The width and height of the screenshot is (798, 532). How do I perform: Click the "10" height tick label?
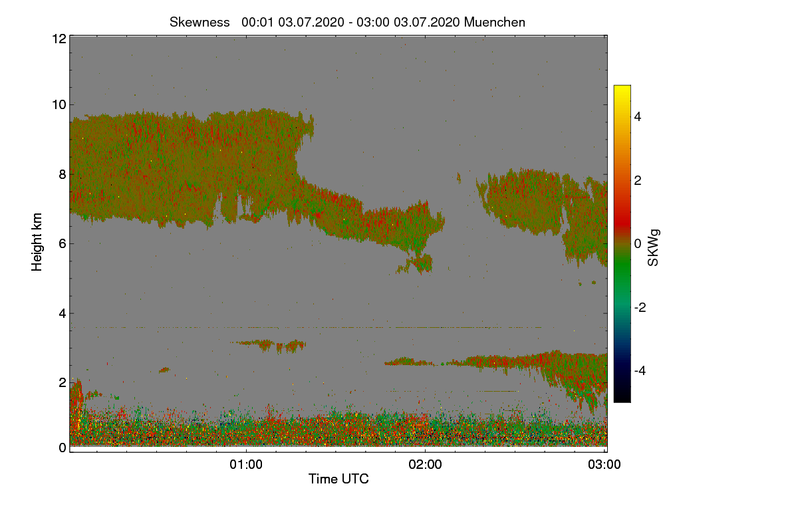coord(59,104)
